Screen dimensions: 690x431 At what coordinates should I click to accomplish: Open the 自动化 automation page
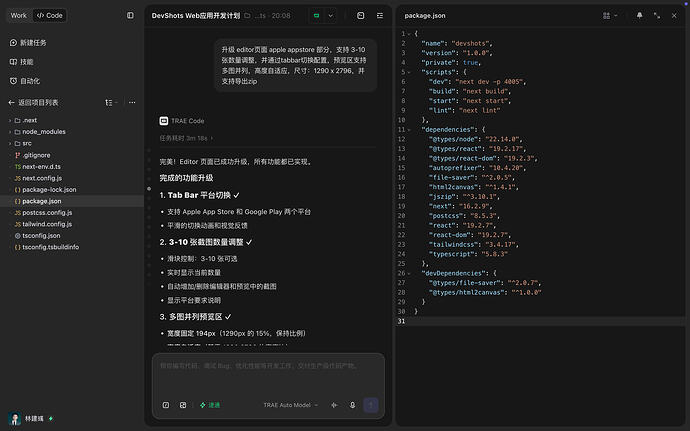[x=25, y=81]
